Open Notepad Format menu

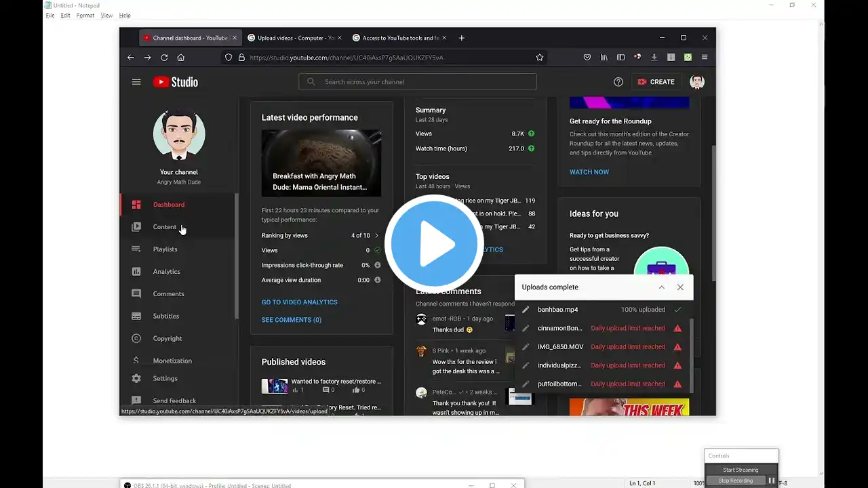[85, 16]
